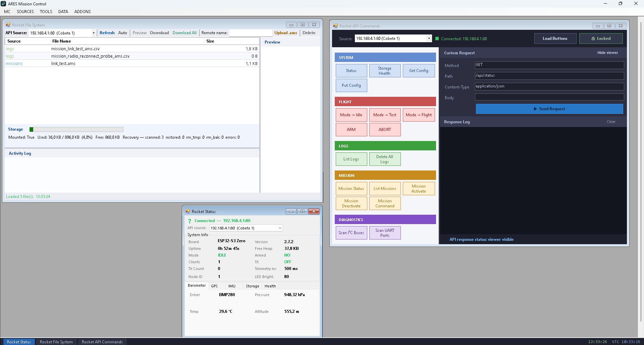
Task: Toggle Auto refresh in file system toolbar
Action: coord(123,33)
